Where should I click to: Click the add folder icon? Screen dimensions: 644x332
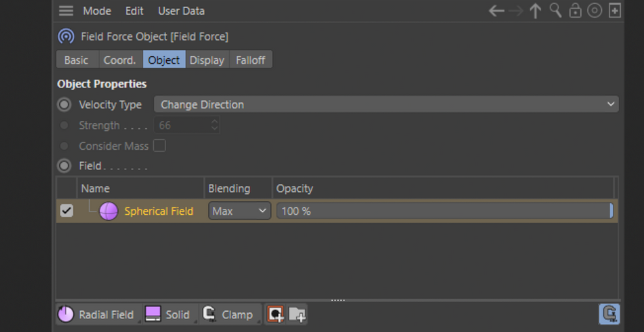(x=297, y=314)
